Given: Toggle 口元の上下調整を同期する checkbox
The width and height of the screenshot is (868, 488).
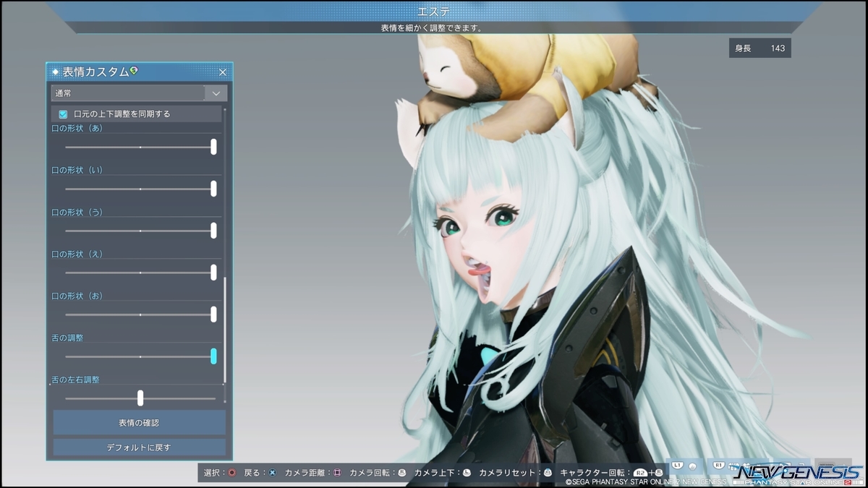Looking at the screenshot, I should [x=63, y=114].
